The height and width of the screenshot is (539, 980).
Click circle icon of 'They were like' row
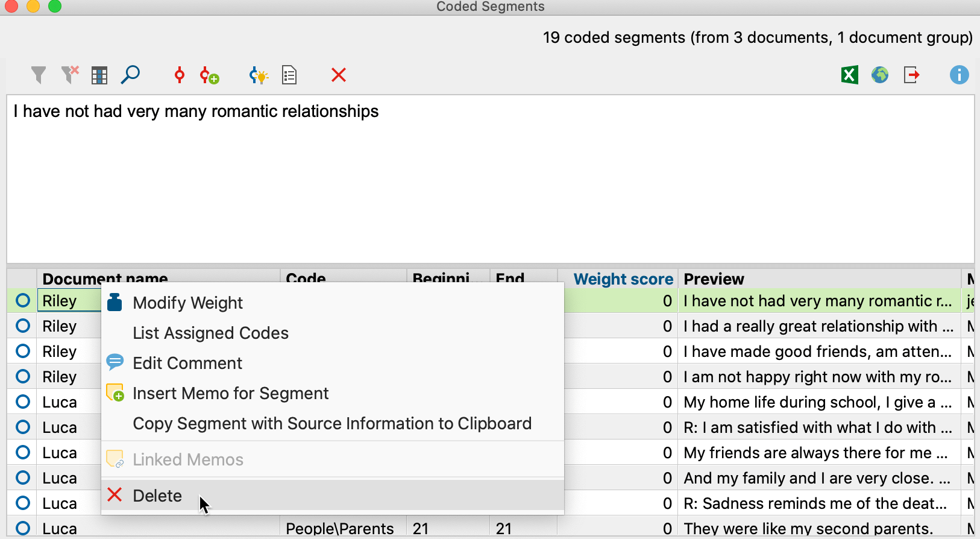[23, 528]
